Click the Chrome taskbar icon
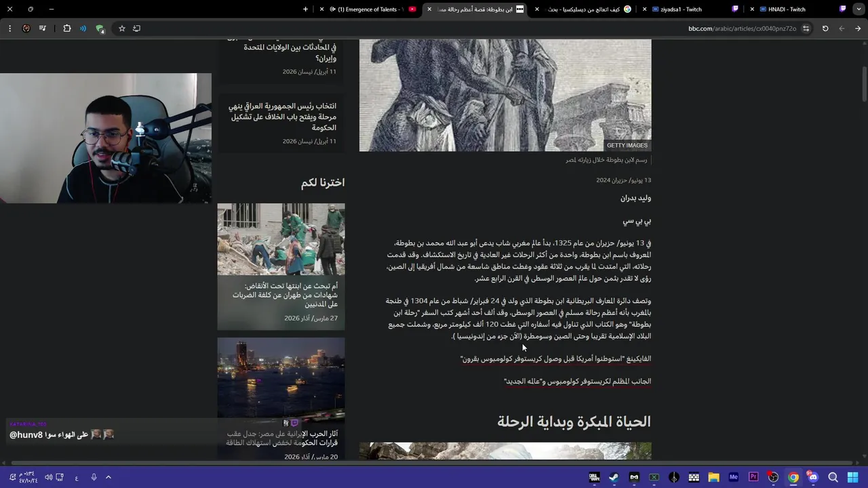The image size is (868, 488). click(x=793, y=477)
